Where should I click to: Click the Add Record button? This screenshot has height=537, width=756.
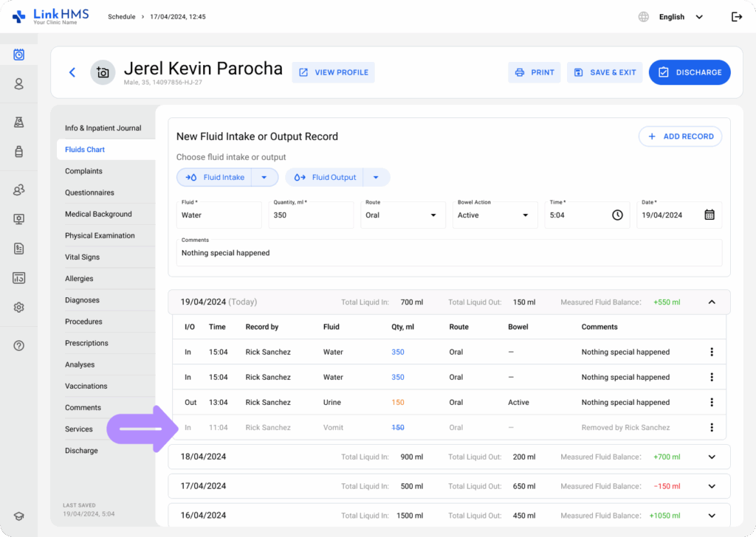point(680,136)
